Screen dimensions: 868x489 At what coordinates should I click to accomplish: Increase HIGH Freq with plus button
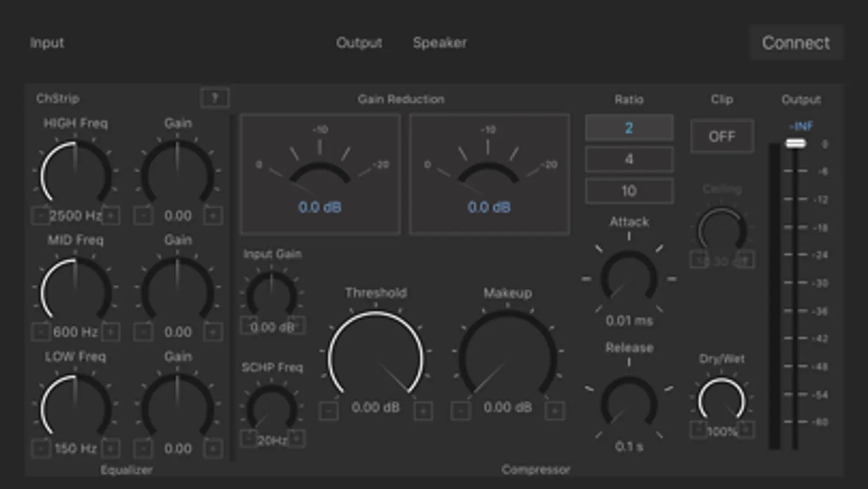pyautogui.click(x=111, y=216)
